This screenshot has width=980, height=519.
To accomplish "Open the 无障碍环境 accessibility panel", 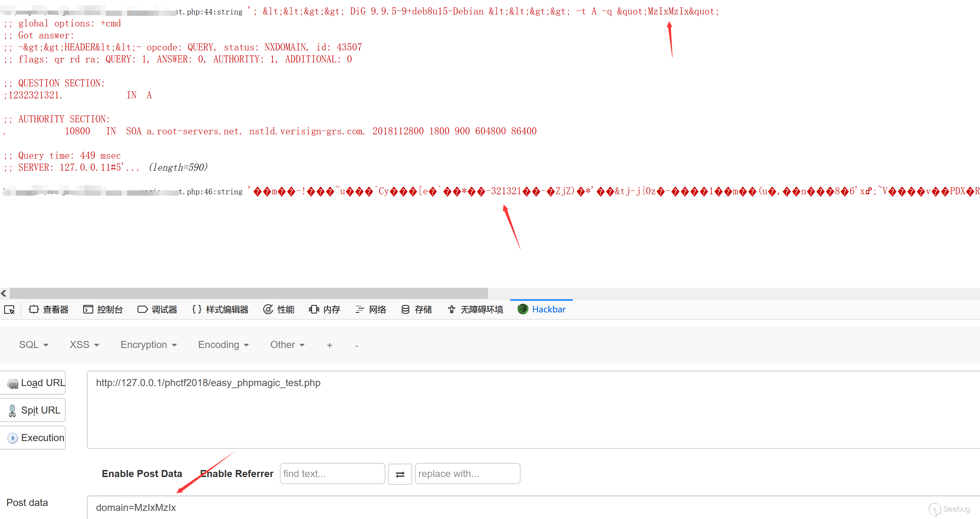I will point(475,310).
